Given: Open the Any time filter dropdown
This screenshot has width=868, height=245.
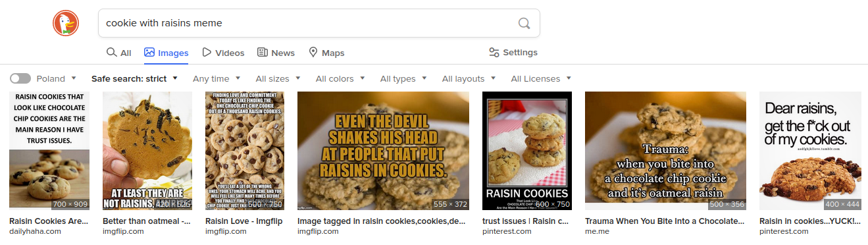Looking at the screenshot, I should point(217,78).
